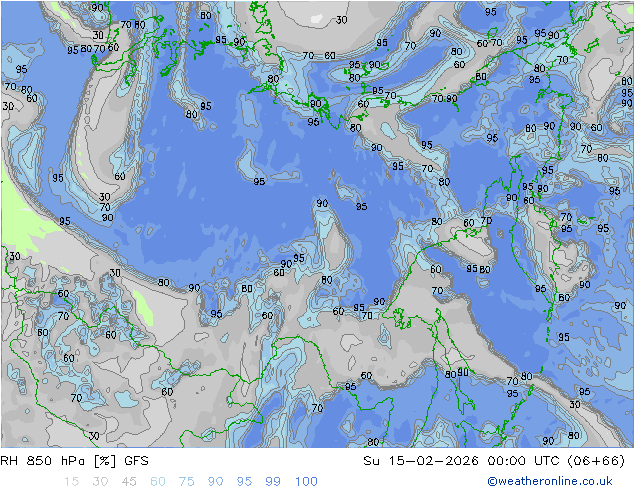
Task: Click the 'Su 15-02-2026' date text
Action: [x=421, y=460]
